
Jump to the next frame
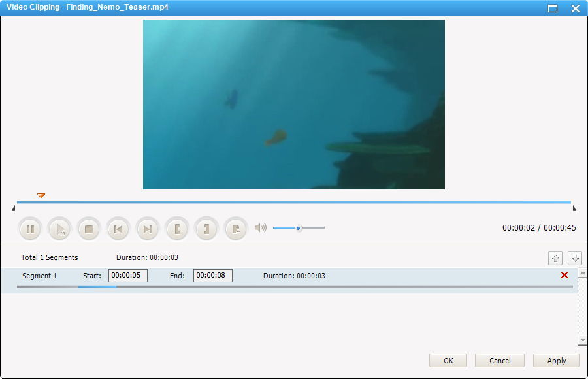coord(148,229)
